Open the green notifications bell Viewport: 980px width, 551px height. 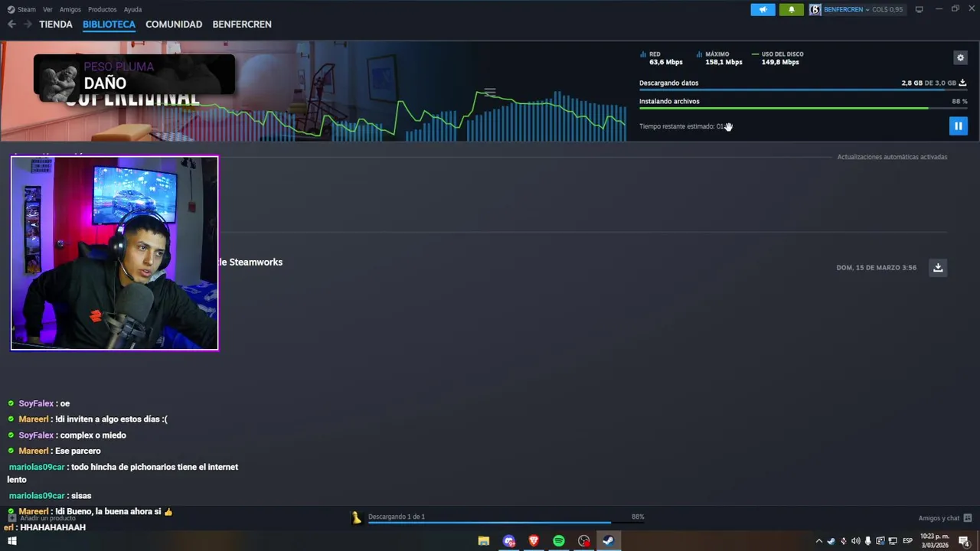click(792, 9)
